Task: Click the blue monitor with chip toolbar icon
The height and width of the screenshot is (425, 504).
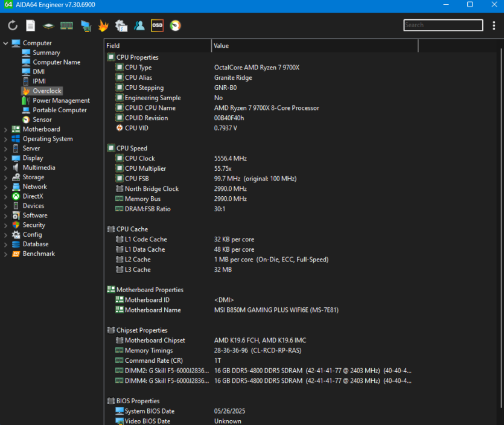Action: (86, 26)
